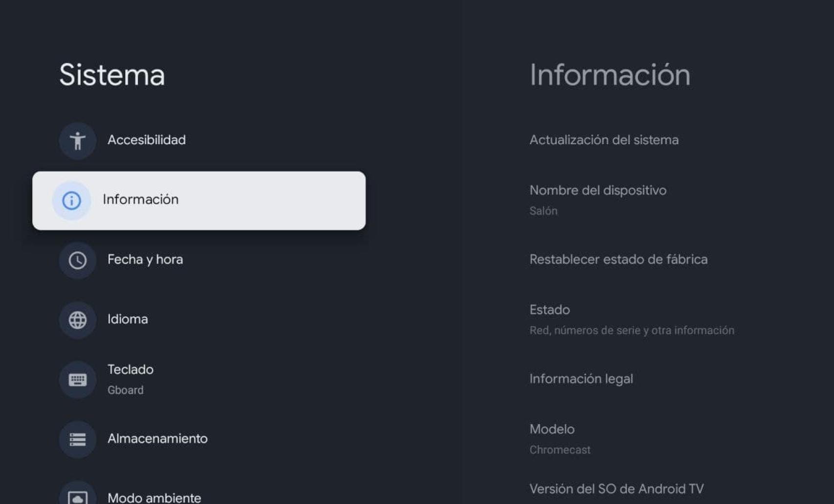Select the Fecha y hora clock icon
Image resolution: width=834 pixels, height=504 pixels.
(77, 260)
